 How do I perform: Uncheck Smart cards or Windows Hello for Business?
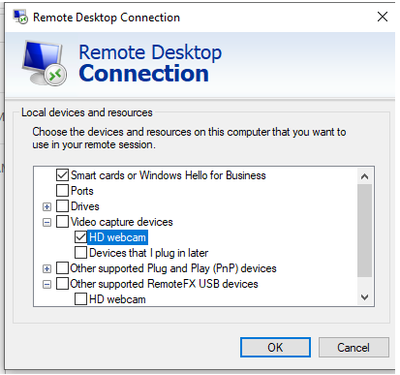pos(62,175)
